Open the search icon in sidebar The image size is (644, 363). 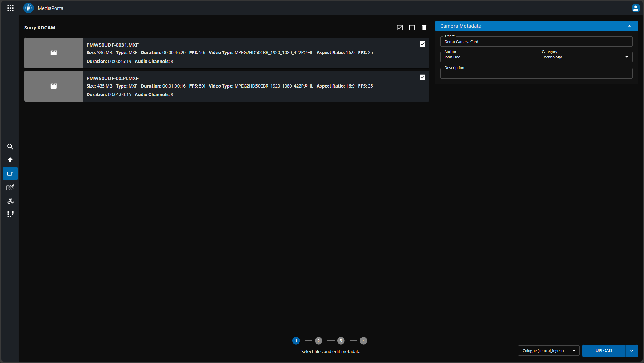(10, 147)
